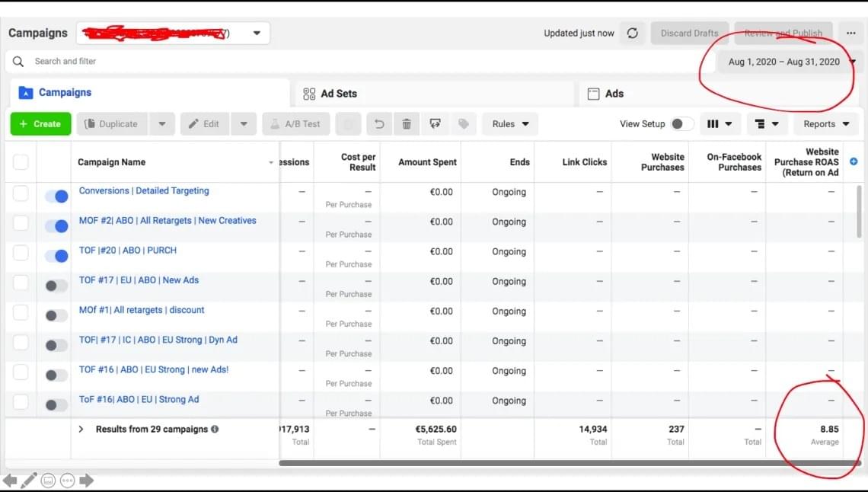
Task: Open the Reports dropdown
Action: click(826, 124)
